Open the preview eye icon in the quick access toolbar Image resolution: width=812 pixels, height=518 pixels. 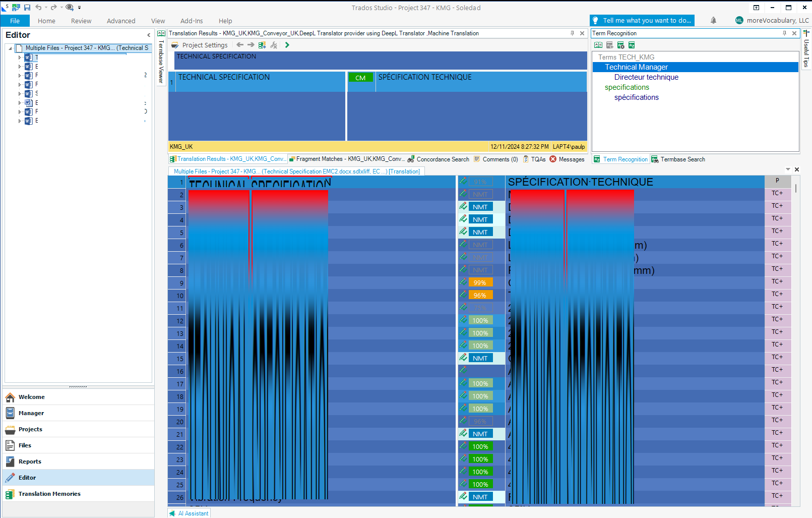(70, 8)
